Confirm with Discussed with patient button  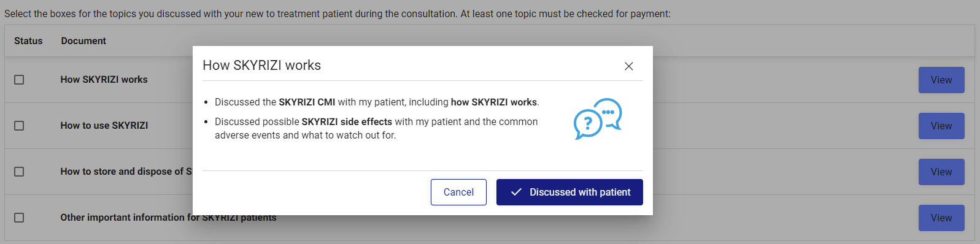click(569, 192)
